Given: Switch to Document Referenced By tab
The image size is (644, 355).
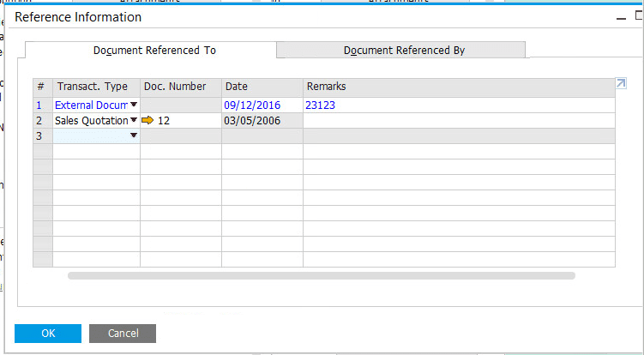Looking at the screenshot, I should pos(404,51).
